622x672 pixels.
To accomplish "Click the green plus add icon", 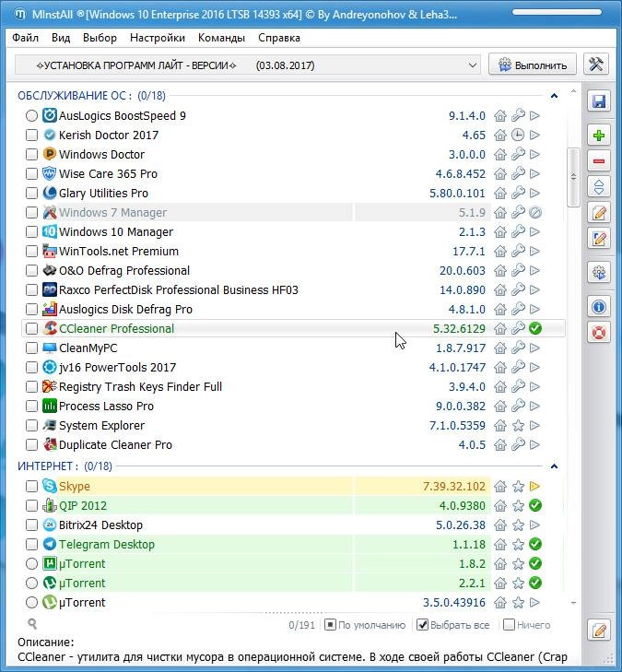I will click(x=598, y=136).
